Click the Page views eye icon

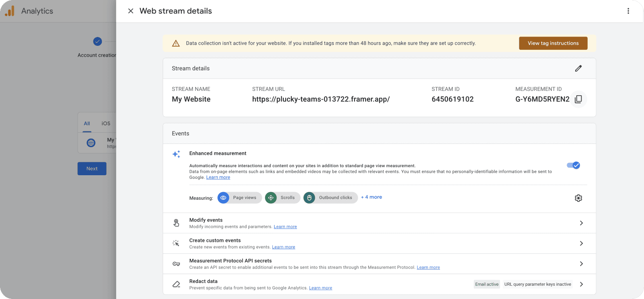click(x=223, y=198)
